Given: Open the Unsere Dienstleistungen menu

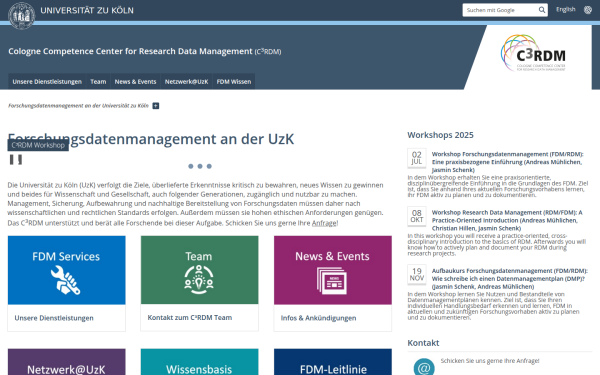Looking at the screenshot, I should click(47, 82).
